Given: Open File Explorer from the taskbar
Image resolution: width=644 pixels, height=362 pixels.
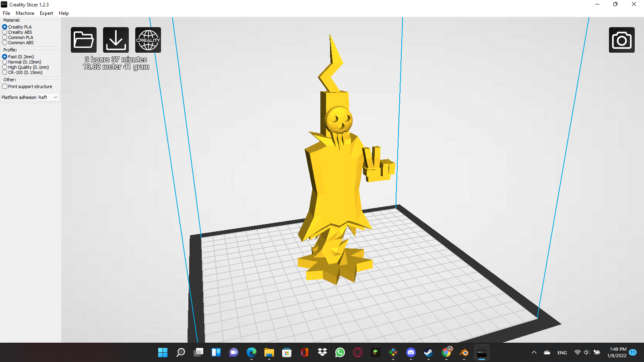Looking at the screenshot, I should coord(269,353).
